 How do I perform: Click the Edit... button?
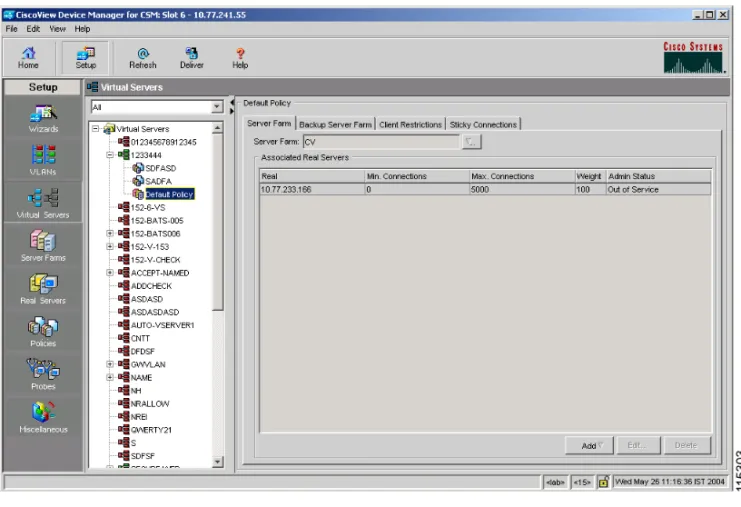[638, 446]
